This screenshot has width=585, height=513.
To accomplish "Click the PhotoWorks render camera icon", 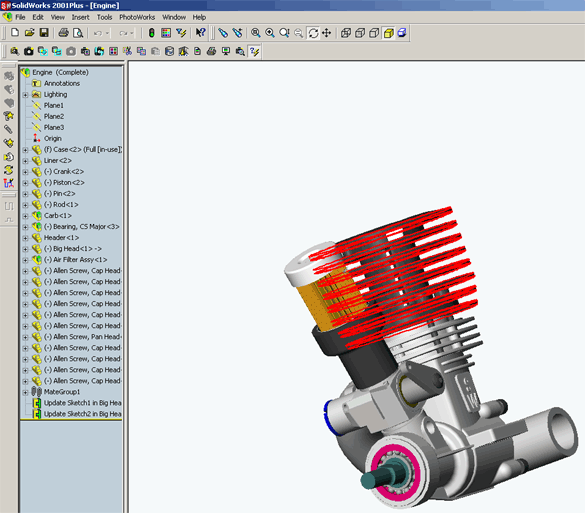I will (29, 51).
